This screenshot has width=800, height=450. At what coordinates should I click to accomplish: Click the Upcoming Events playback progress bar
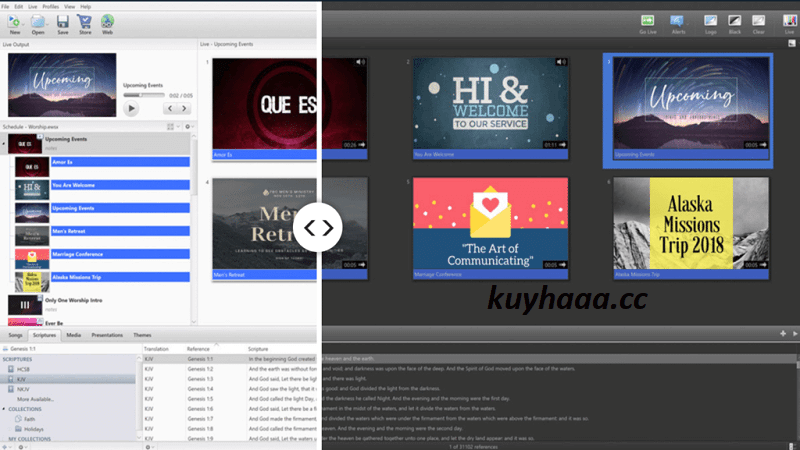[x=144, y=95]
